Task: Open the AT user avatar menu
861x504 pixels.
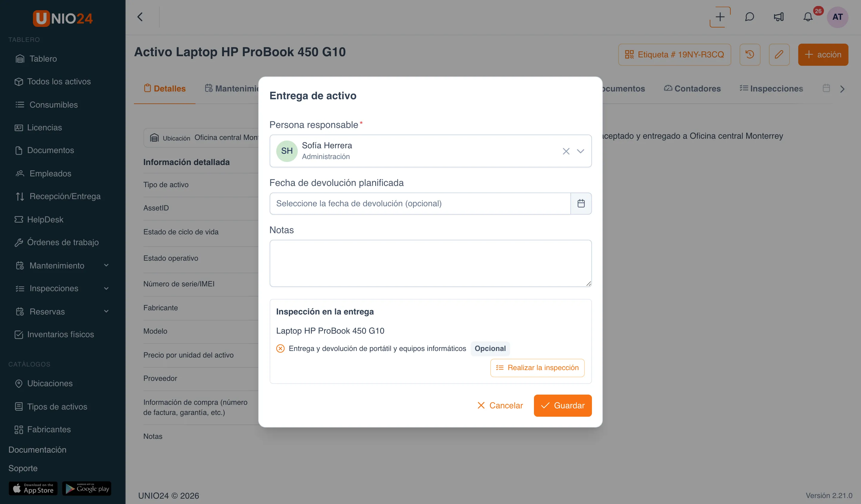Action: click(x=837, y=17)
